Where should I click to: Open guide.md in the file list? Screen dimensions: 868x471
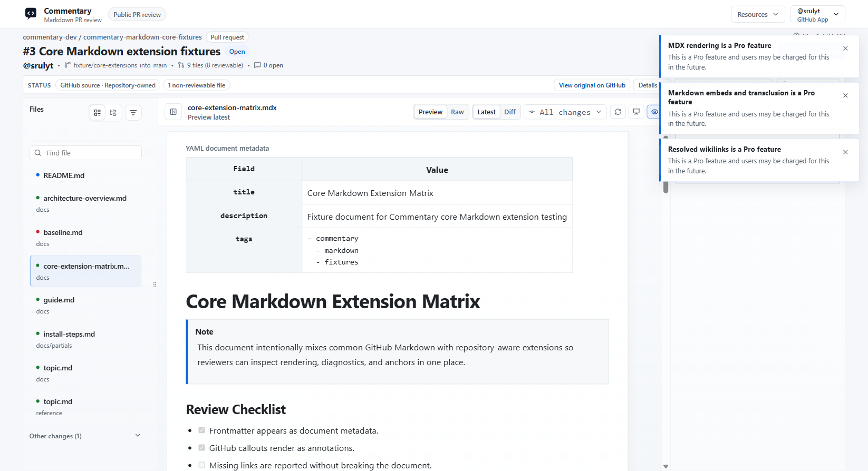point(85,305)
